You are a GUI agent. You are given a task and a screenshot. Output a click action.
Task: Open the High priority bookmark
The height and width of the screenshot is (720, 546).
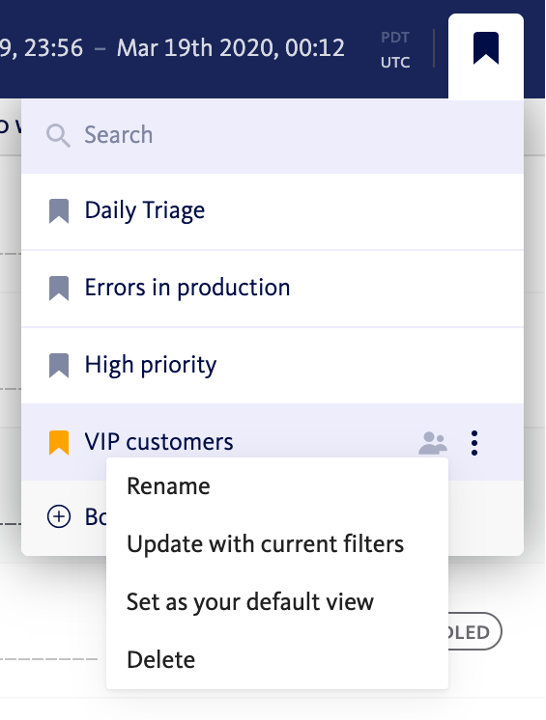click(x=272, y=366)
